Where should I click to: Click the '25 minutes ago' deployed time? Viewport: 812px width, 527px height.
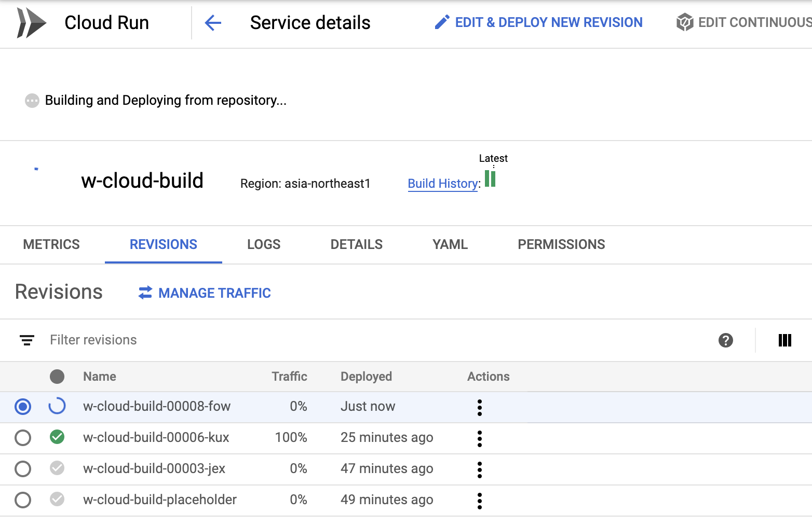pyautogui.click(x=387, y=438)
